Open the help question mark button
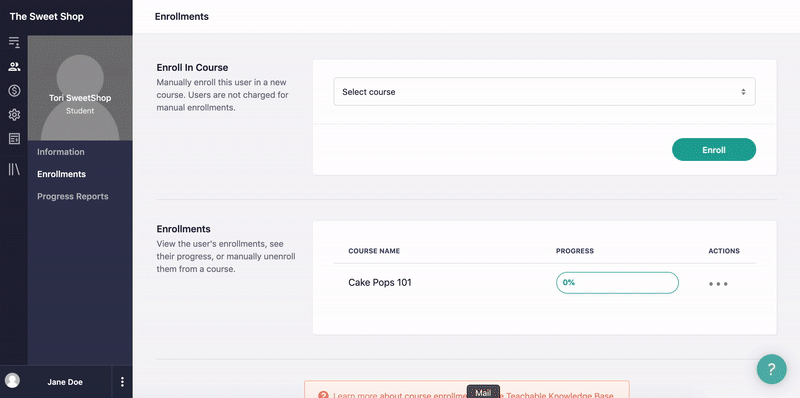This screenshot has height=398, width=800. coord(771,369)
